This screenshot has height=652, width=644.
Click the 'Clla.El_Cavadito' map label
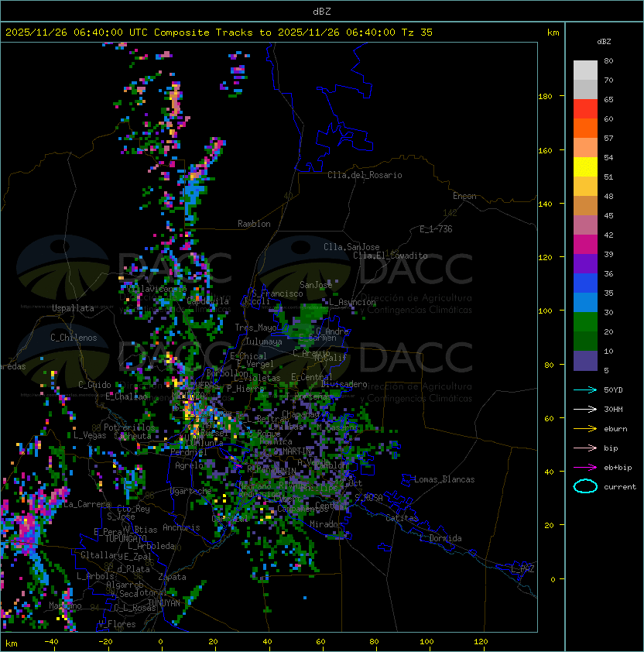pos(390,256)
